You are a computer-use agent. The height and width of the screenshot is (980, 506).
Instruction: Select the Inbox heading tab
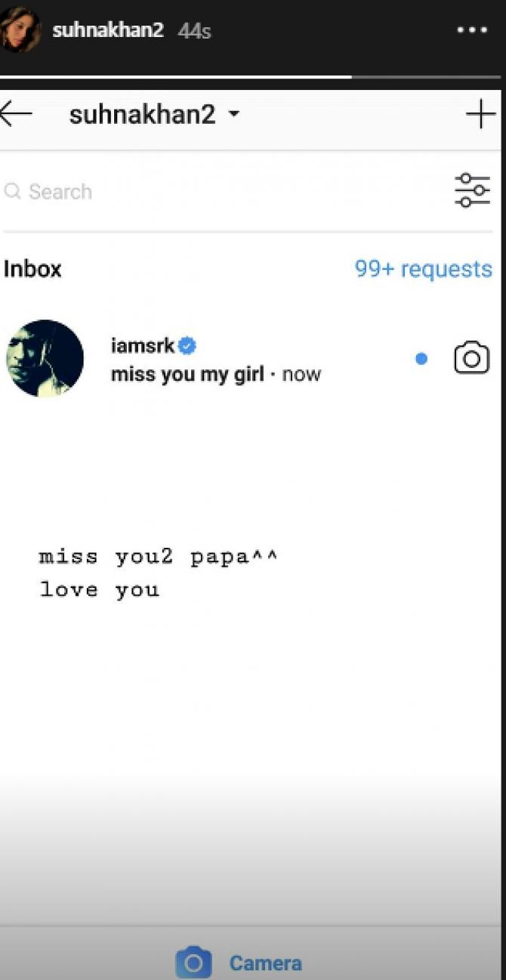point(32,269)
